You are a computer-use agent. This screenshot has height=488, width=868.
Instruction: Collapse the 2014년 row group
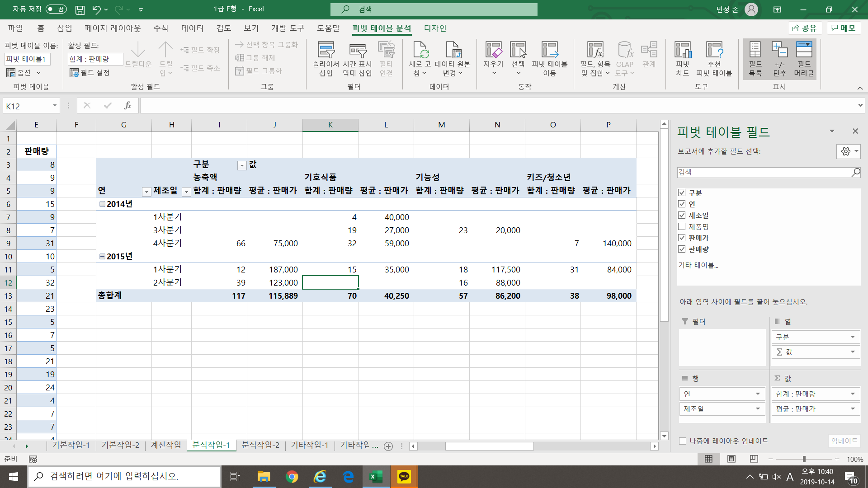pos(102,204)
